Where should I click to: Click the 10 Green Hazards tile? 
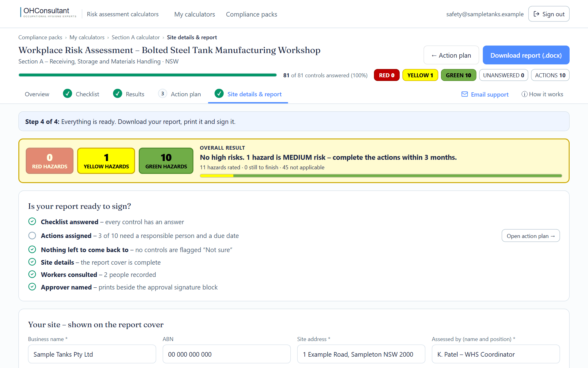click(166, 161)
